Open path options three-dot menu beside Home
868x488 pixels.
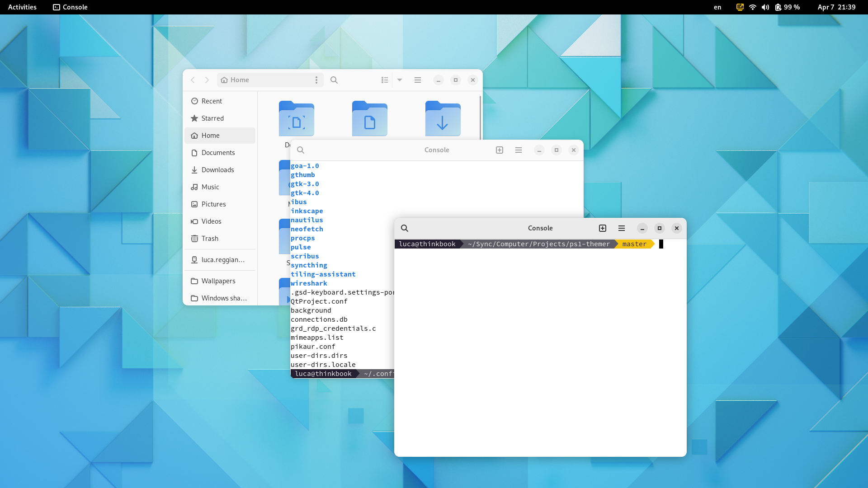[x=316, y=80]
